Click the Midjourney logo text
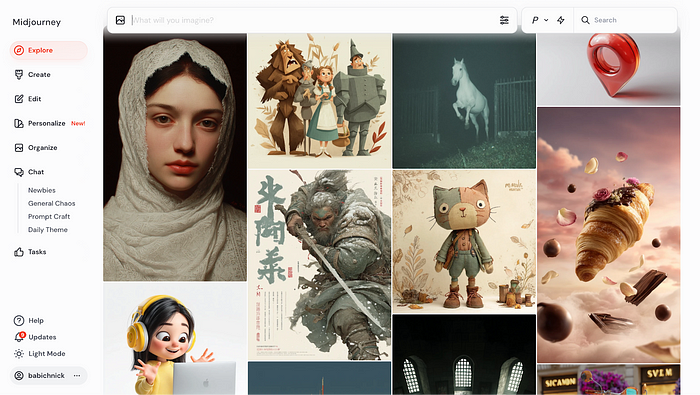 click(37, 22)
